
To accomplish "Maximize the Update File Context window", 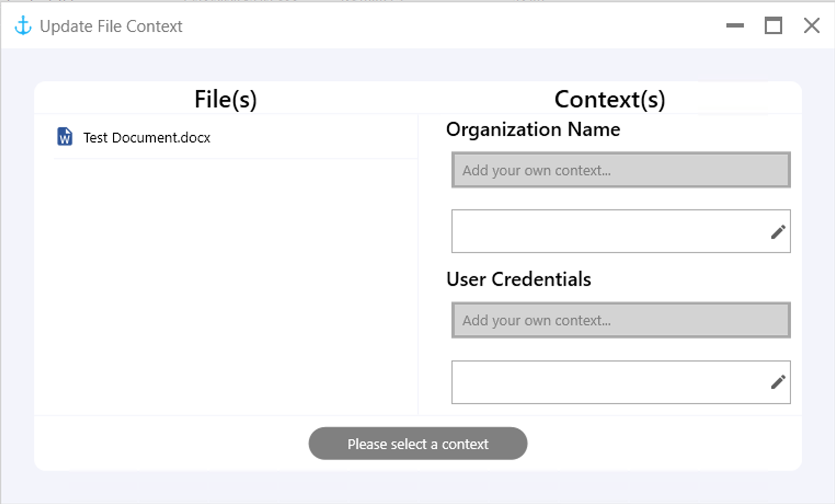I will (773, 26).
